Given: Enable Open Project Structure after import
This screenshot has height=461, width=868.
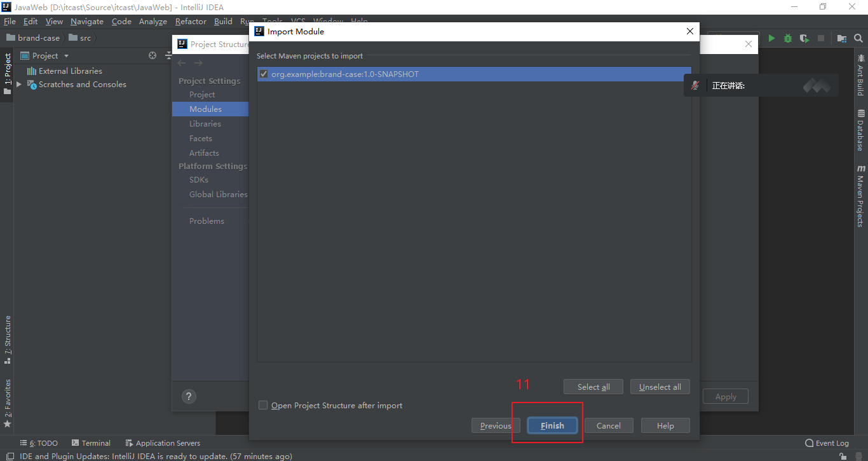Looking at the screenshot, I should coord(263,406).
